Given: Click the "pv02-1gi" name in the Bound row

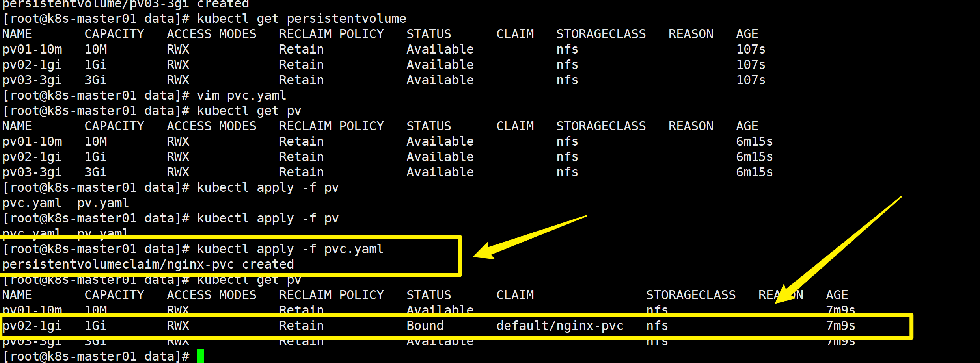Looking at the screenshot, I should (32, 326).
